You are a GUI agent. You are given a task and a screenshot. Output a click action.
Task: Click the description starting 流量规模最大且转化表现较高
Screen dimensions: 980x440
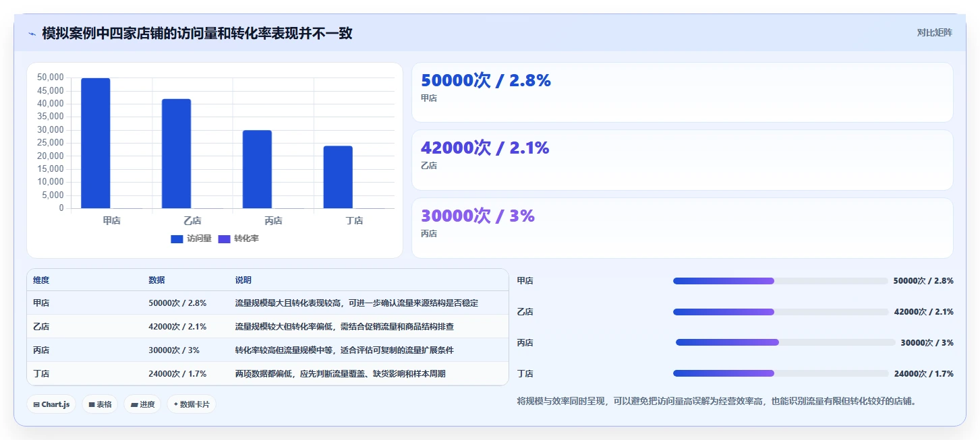[356, 303]
